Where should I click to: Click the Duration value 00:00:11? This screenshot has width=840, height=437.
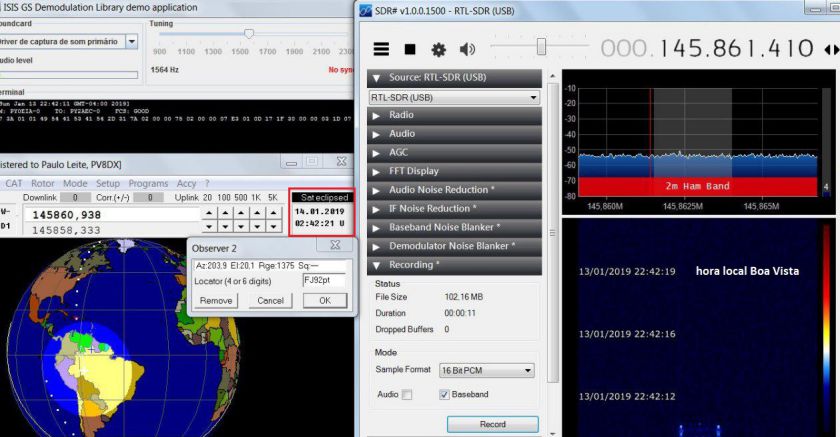click(x=460, y=313)
